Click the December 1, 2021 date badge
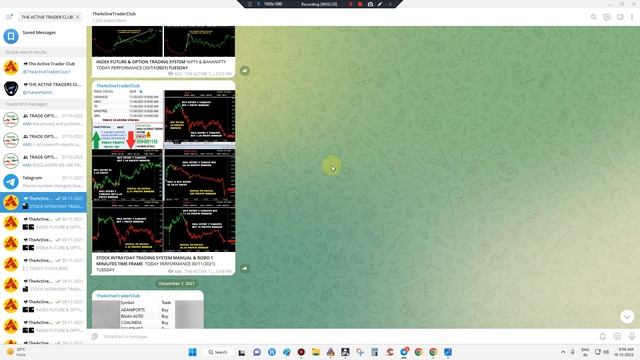 (177, 283)
